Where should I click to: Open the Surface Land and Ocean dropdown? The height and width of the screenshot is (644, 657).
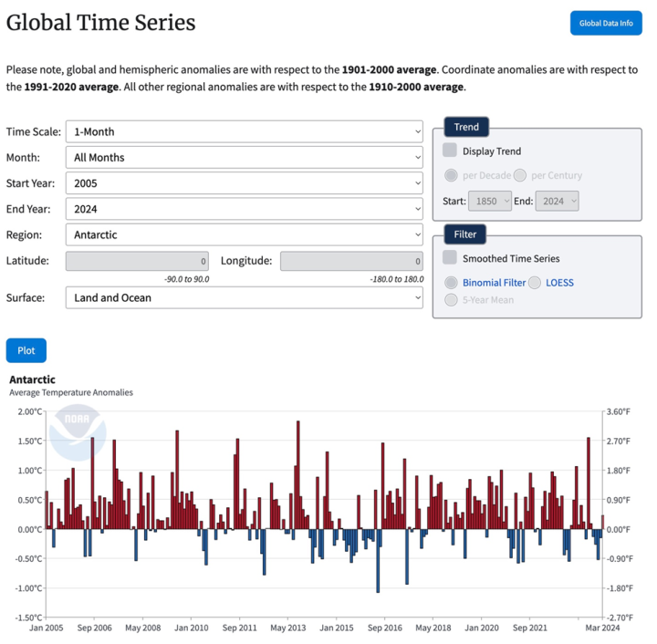coord(245,297)
